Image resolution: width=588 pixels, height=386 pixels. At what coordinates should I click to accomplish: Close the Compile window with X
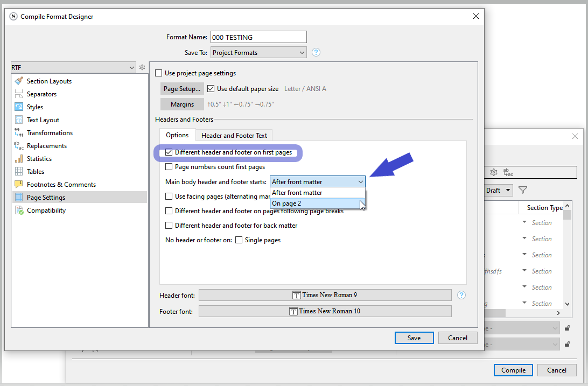click(575, 136)
